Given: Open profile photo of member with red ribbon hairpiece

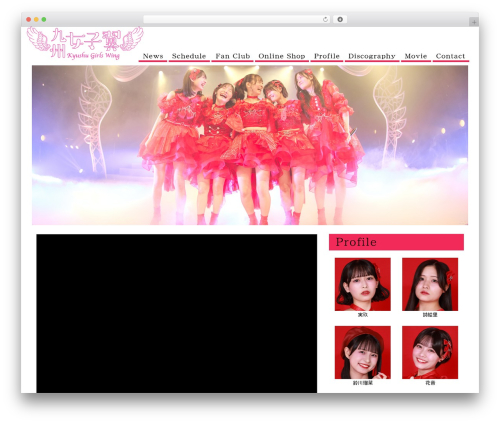Looking at the screenshot, I should tap(430, 352).
